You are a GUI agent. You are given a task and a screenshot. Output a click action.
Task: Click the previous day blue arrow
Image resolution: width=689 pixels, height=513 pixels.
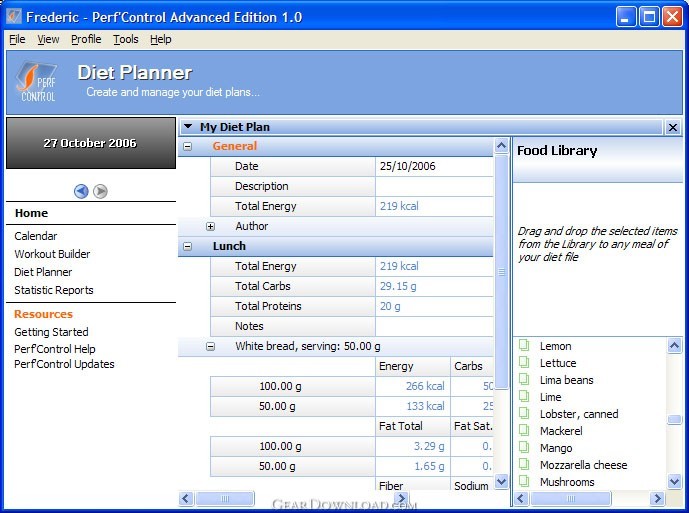[x=81, y=191]
